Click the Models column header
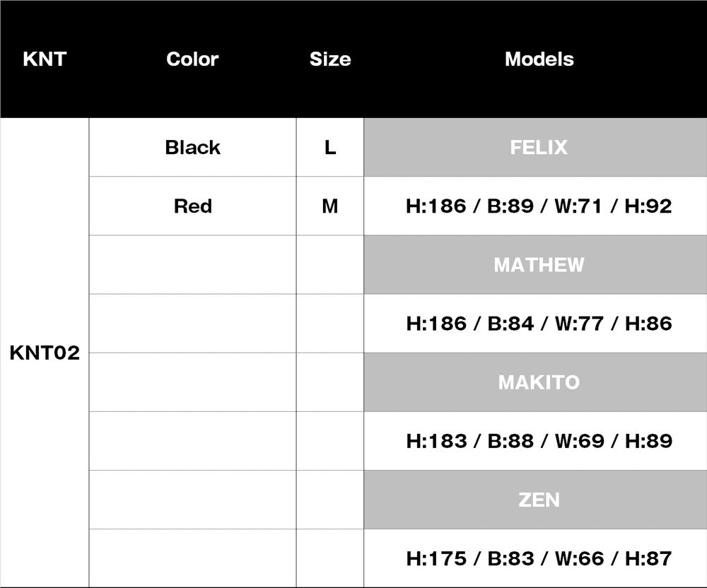707x588 pixels. click(539, 59)
